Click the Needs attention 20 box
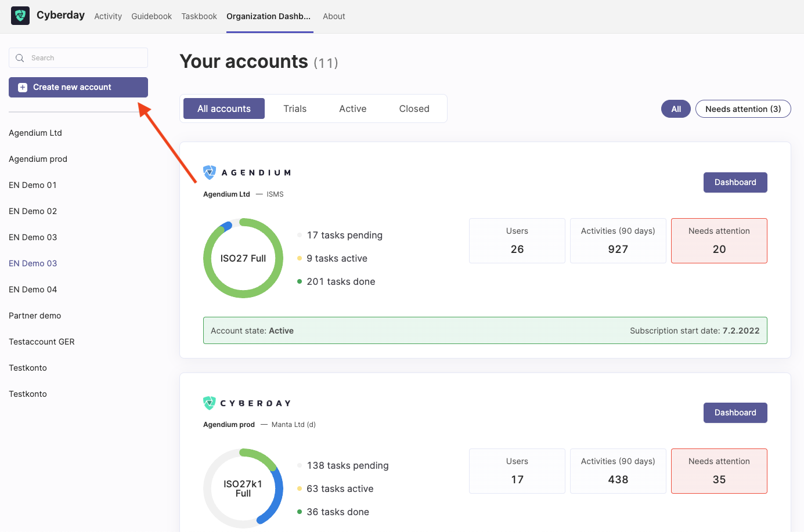This screenshot has width=804, height=532. (x=719, y=241)
